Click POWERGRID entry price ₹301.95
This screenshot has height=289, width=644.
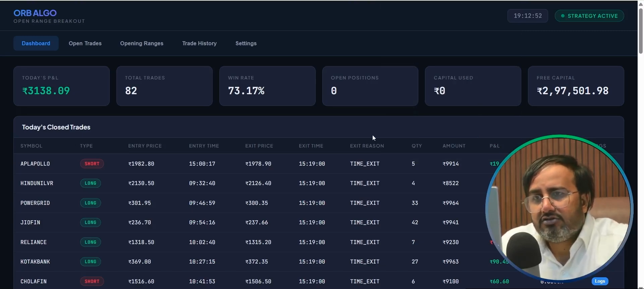tap(140, 203)
